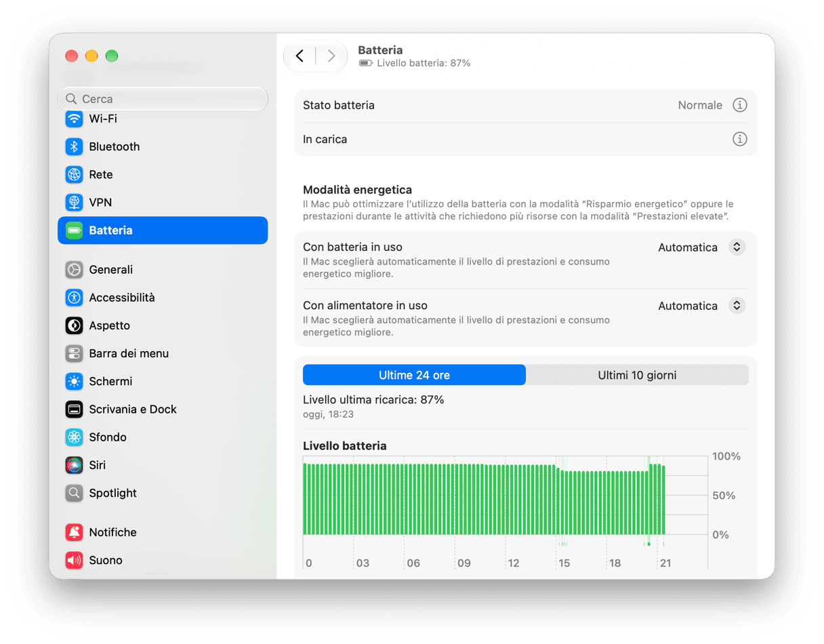Image resolution: width=824 pixels, height=644 pixels.
Task: Click the Notifiche bell icon
Action: click(74, 532)
